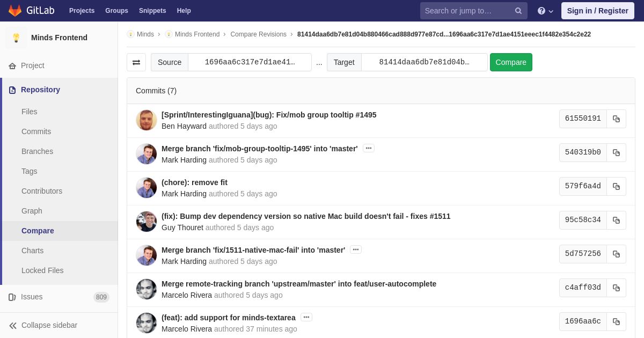Collapse sidebar using the double-chevron
This screenshot has width=644, height=338.
13,325
